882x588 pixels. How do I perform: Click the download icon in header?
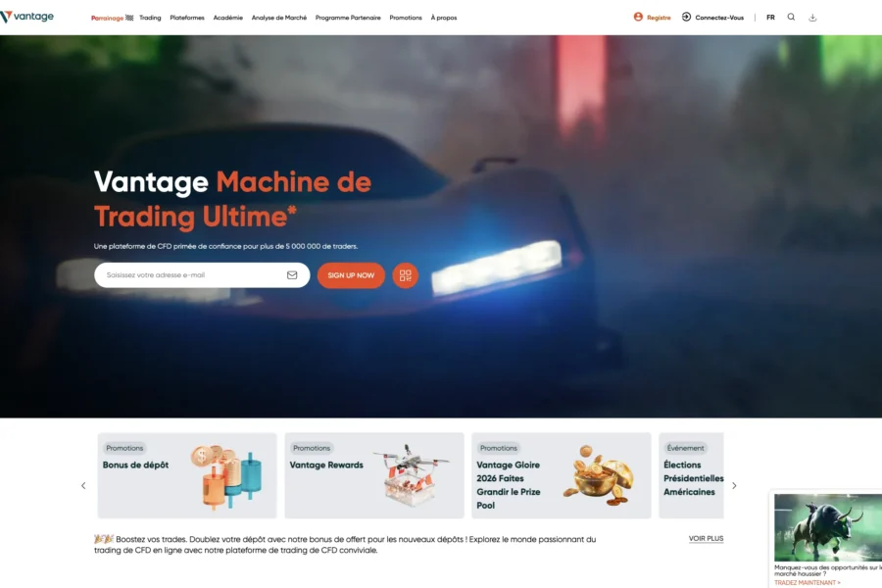point(812,18)
